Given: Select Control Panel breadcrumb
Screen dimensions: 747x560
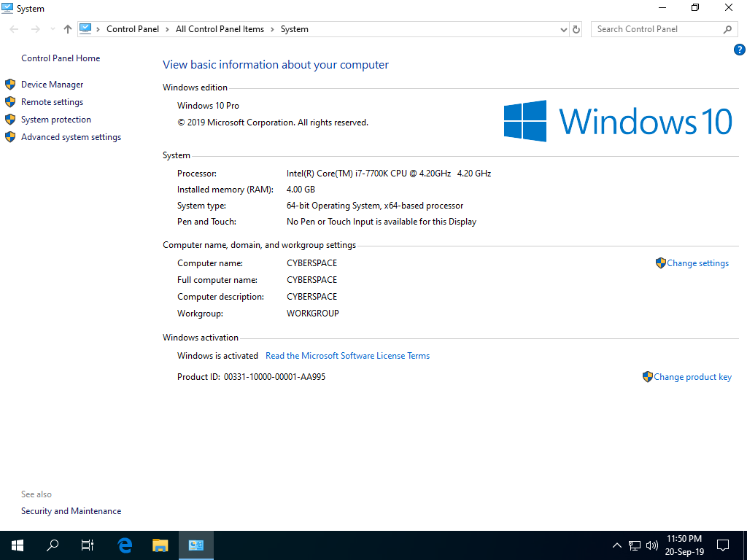Looking at the screenshot, I should [x=133, y=29].
